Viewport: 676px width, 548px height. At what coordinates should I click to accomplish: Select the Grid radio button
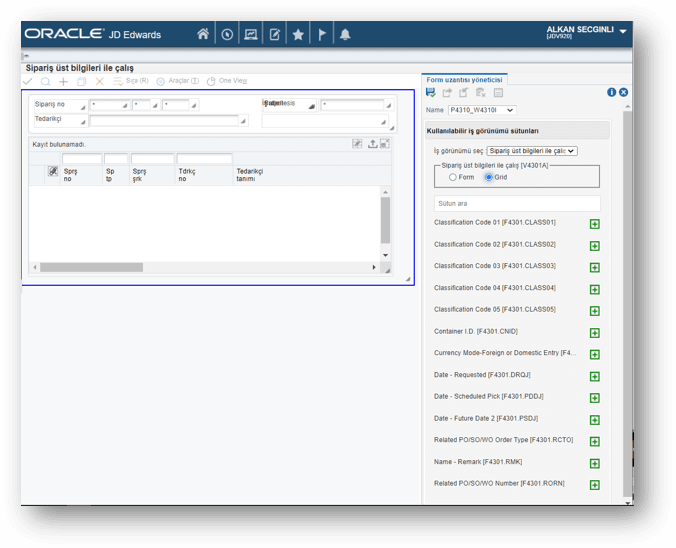click(x=488, y=177)
